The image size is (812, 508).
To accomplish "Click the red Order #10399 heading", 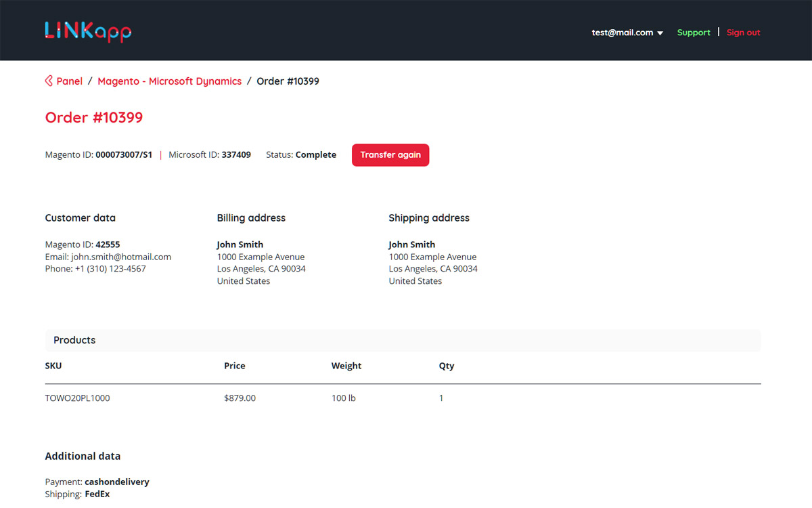I will point(94,118).
